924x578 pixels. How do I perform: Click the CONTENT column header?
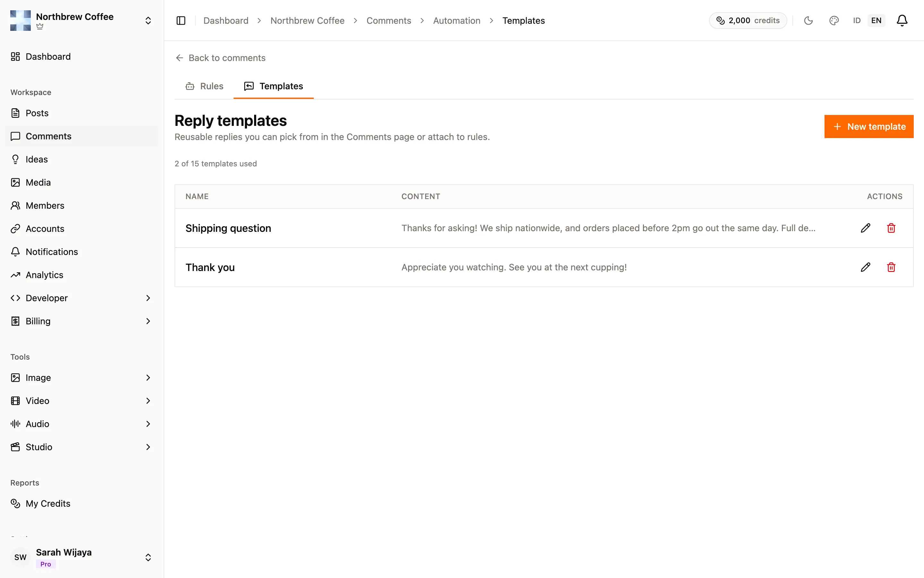tap(421, 197)
